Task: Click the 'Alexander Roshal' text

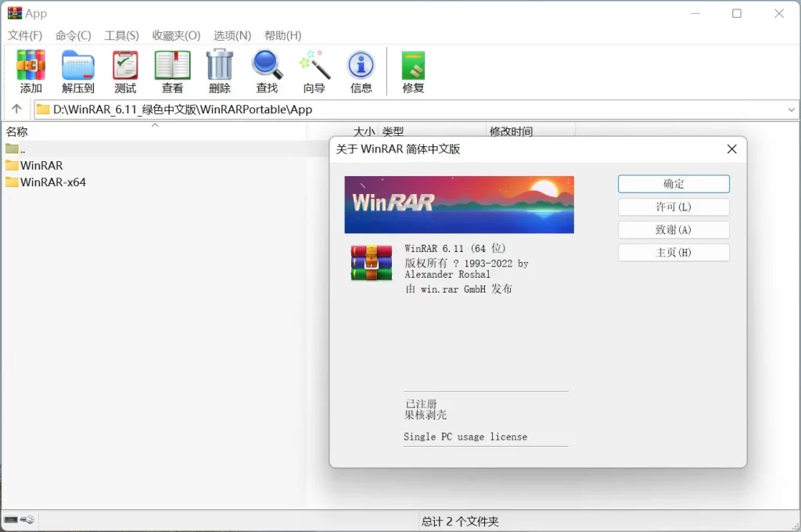Action: (447, 275)
